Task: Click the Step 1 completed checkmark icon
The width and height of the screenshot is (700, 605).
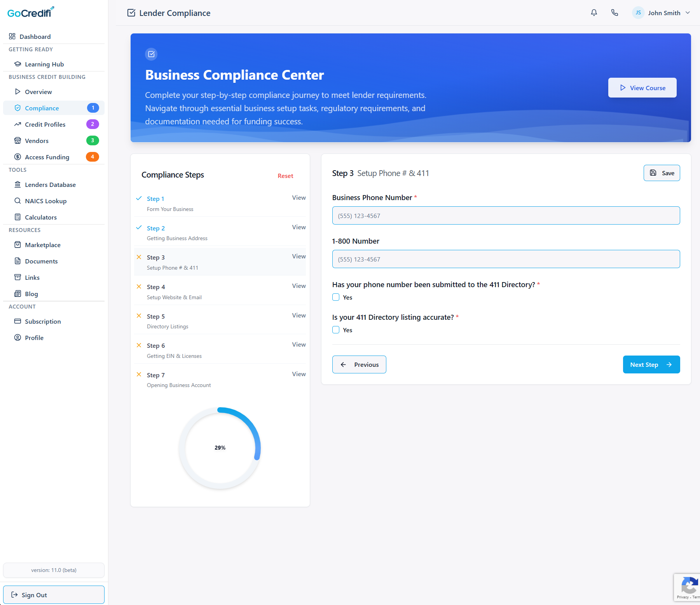Action: tap(139, 198)
